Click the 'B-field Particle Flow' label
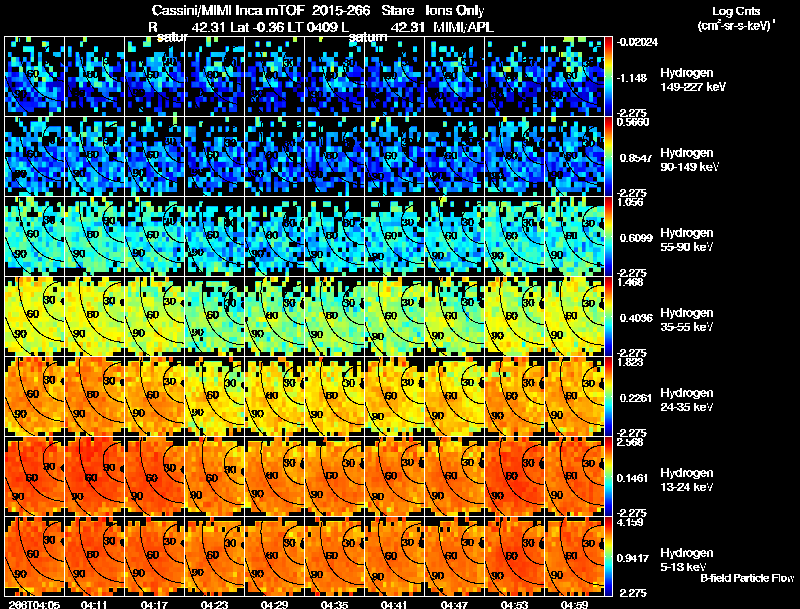The image size is (800, 609). (747, 578)
